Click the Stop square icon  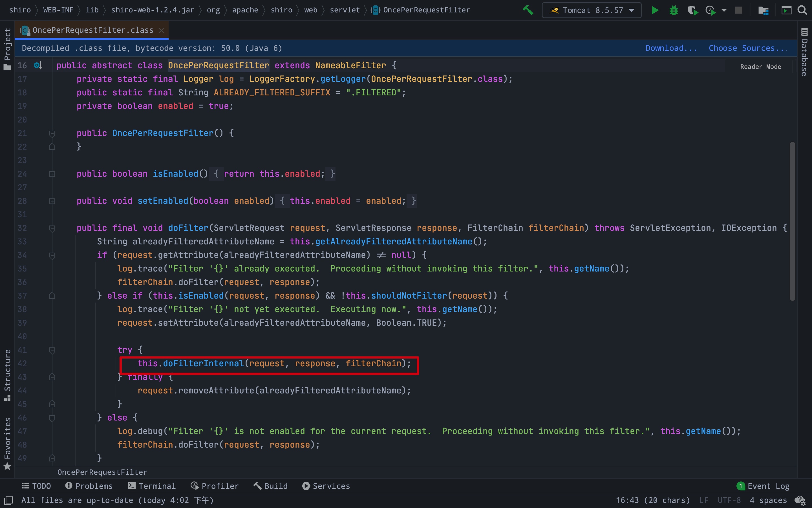738,10
